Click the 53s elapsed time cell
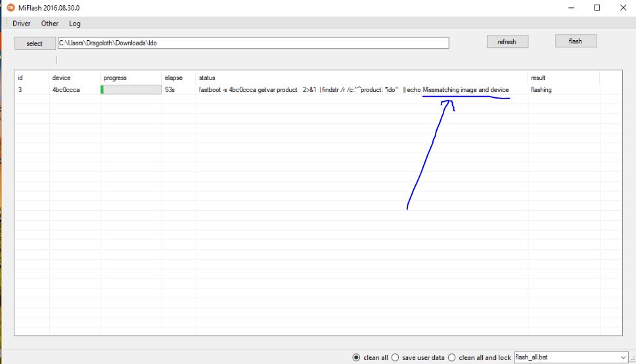The image size is (636, 364). 170,89
